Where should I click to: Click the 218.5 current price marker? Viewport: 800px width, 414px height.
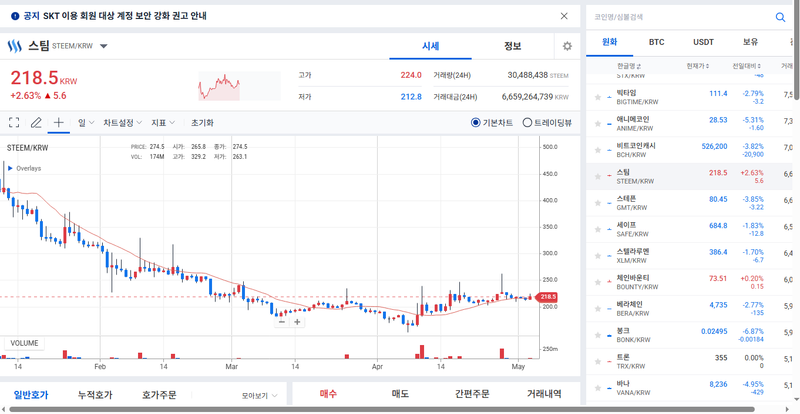click(x=547, y=297)
